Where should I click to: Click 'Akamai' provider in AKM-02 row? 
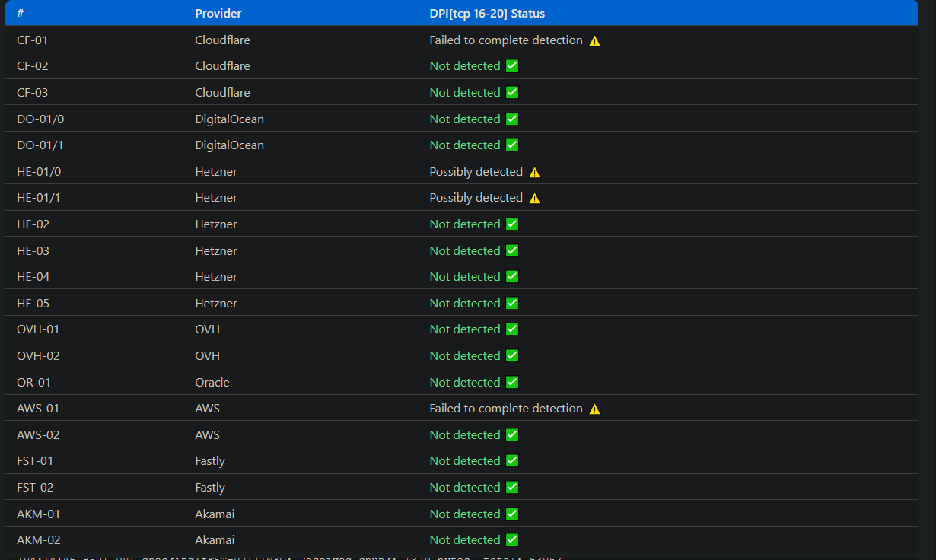click(x=215, y=540)
